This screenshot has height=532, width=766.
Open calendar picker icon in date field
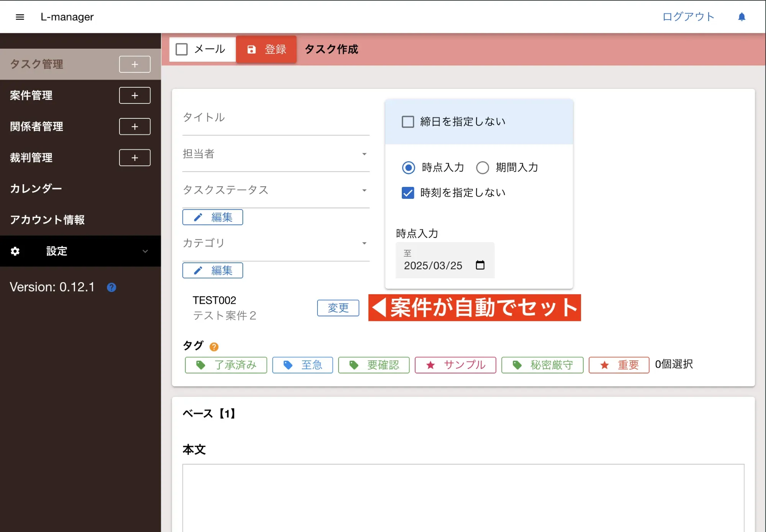pyautogui.click(x=480, y=265)
